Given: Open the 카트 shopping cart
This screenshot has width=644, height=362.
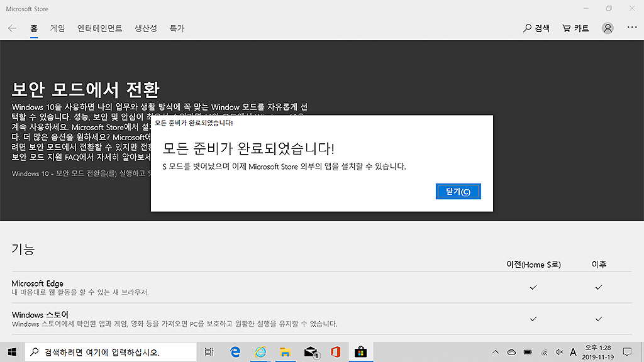Looking at the screenshot, I should point(575,28).
